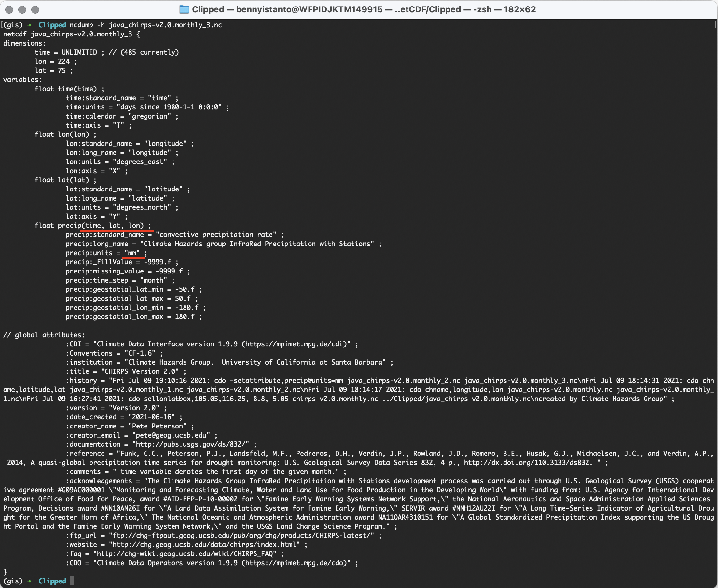Click the 'lon:axis = "X"' line
This screenshot has height=588, width=718.
(96, 171)
